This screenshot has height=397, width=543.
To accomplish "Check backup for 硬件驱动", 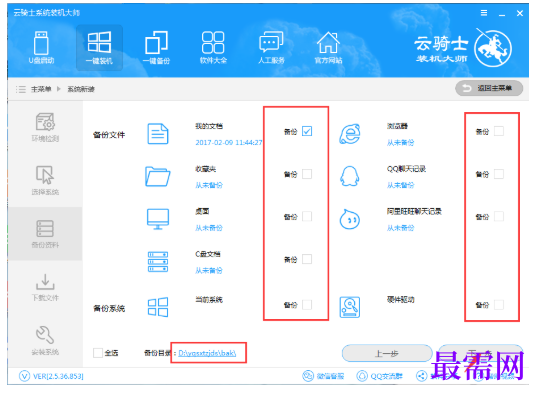I will (x=499, y=305).
